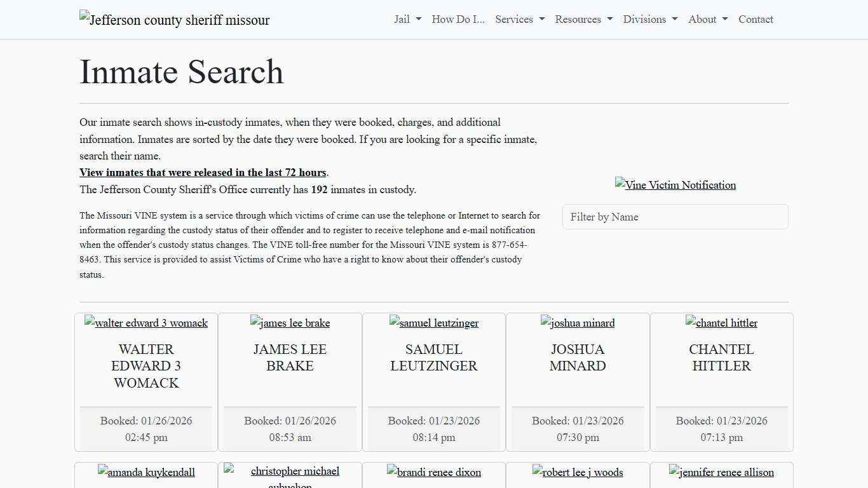Image resolution: width=868 pixels, height=488 pixels.
Task: Click the Filter by Name field
Action: click(x=675, y=217)
